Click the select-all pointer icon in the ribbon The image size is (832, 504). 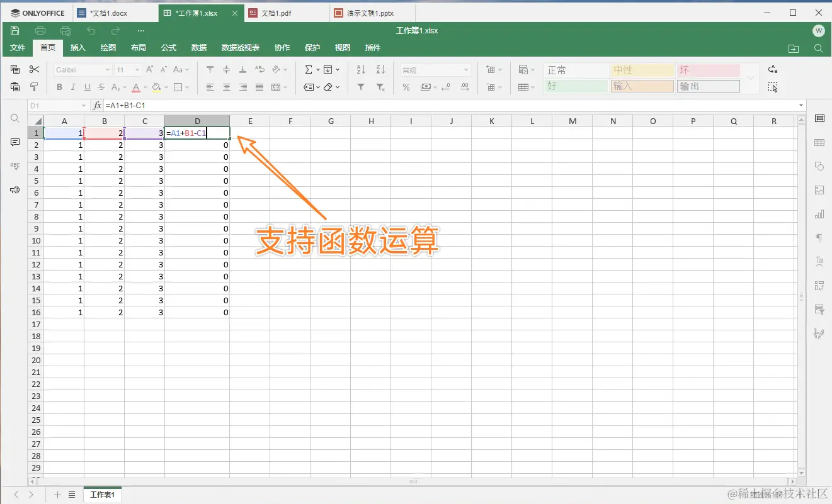pos(773,87)
